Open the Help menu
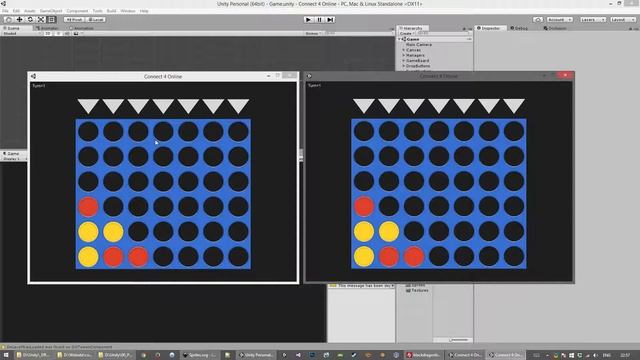Image resolution: width=640 pixels, height=360 pixels. click(144, 11)
